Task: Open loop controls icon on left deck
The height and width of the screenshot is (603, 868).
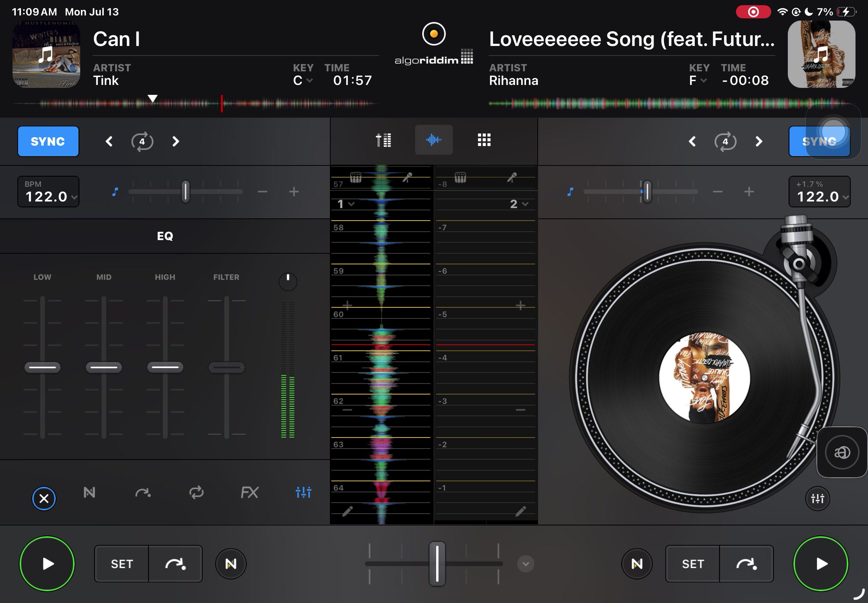Action: pyautogui.click(x=196, y=492)
